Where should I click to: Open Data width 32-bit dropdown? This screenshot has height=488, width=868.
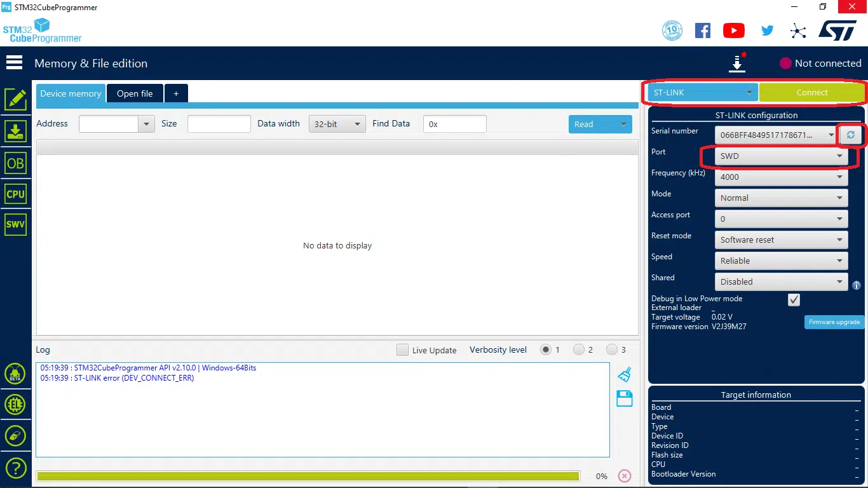pyautogui.click(x=337, y=124)
